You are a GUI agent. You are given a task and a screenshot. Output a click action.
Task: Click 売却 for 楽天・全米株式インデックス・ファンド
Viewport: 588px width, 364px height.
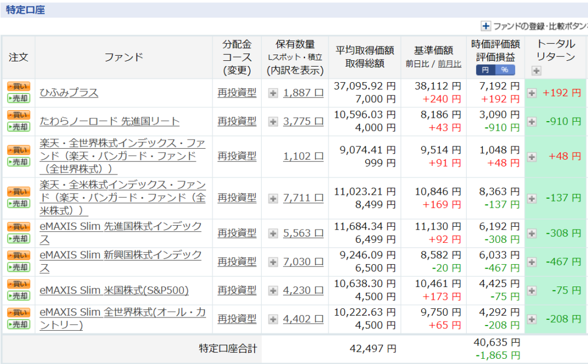(x=18, y=204)
